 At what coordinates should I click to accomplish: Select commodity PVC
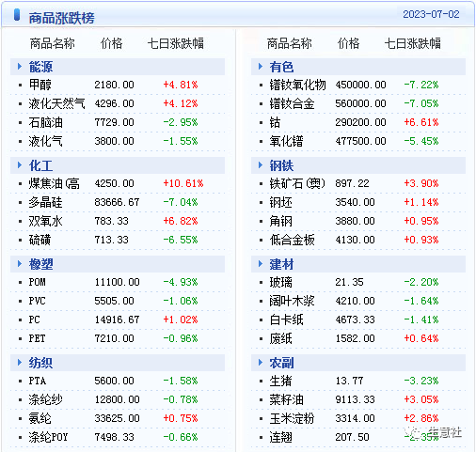point(37,301)
